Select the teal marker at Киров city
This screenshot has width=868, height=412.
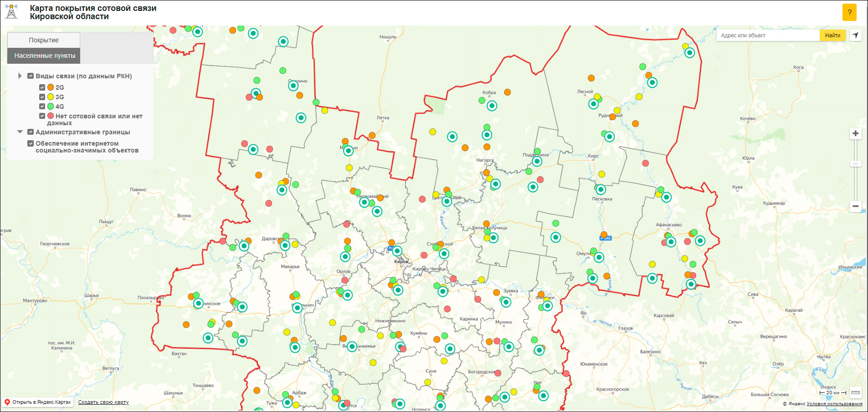[397, 251]
